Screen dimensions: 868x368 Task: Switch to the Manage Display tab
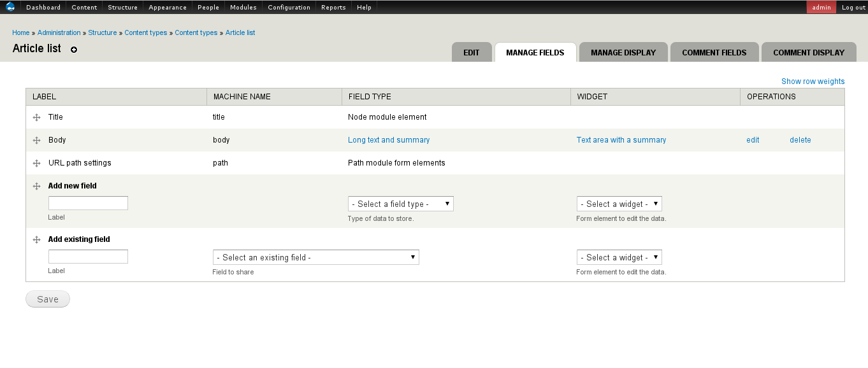click(x=623, y=52)
